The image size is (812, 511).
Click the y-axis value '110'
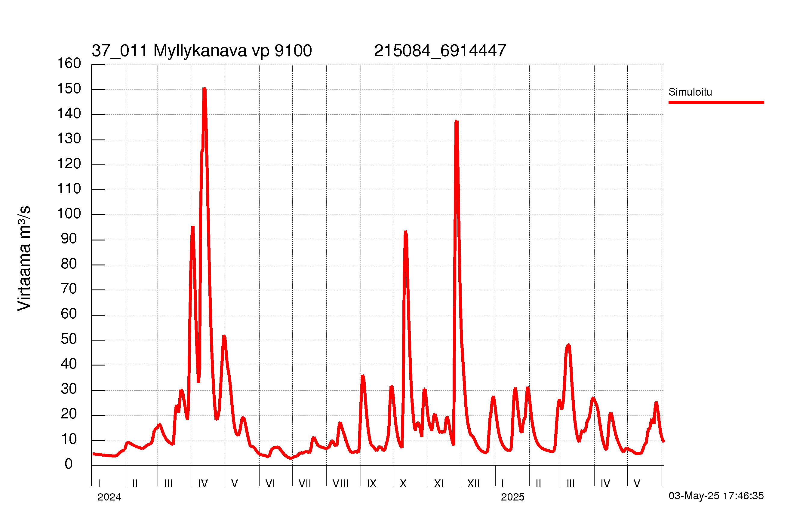[x=69, y=189]
